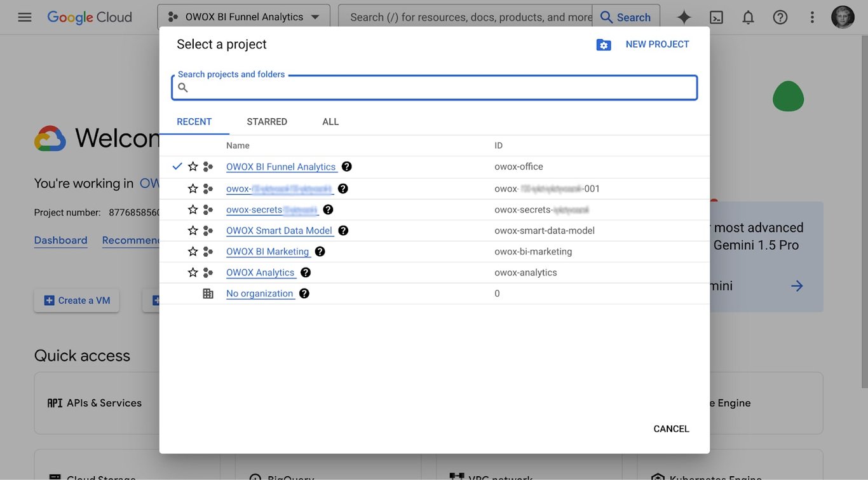Image resolution: width=868 pixels, height=480 pixels.
Task: Switch to the All tab
Action: point(330,121)
